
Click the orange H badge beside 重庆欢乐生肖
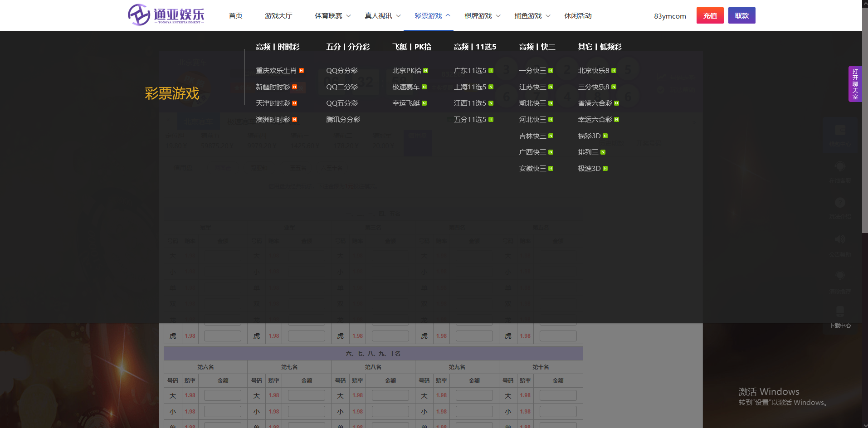[x=301, y=71]
